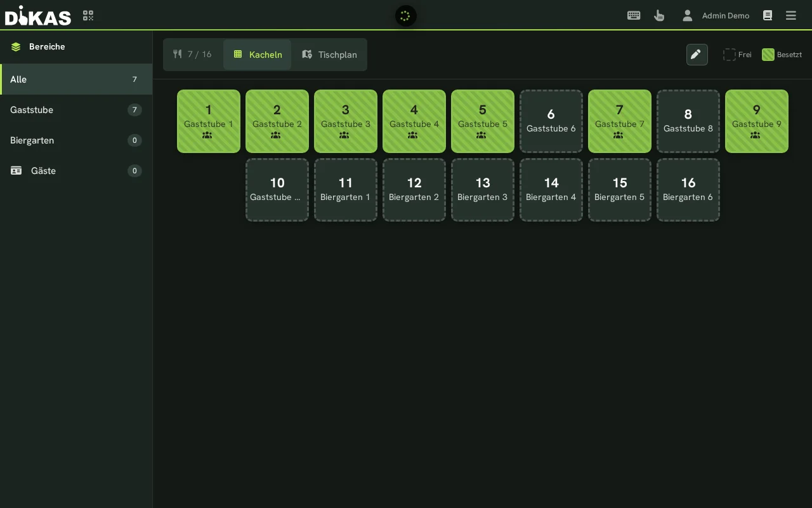Viewport: 812px width, 508px height.
Task: Switch to the Kacheln view tab
Action: click(x=258, y=55)
